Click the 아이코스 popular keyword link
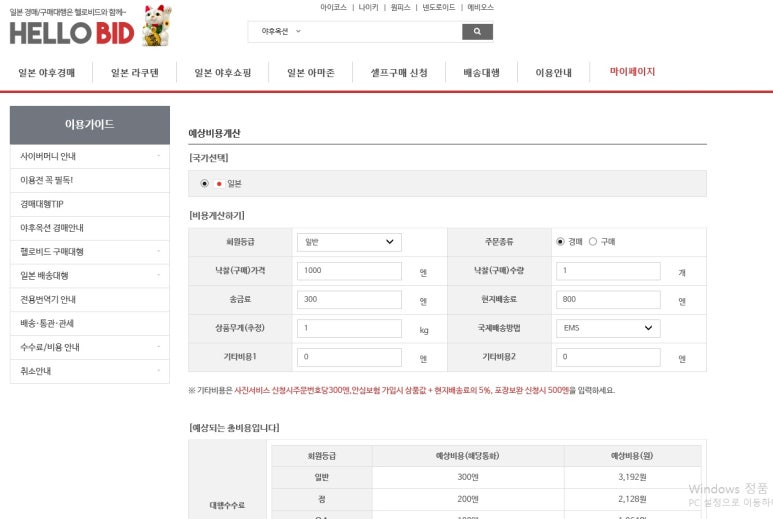 point(333,7)
